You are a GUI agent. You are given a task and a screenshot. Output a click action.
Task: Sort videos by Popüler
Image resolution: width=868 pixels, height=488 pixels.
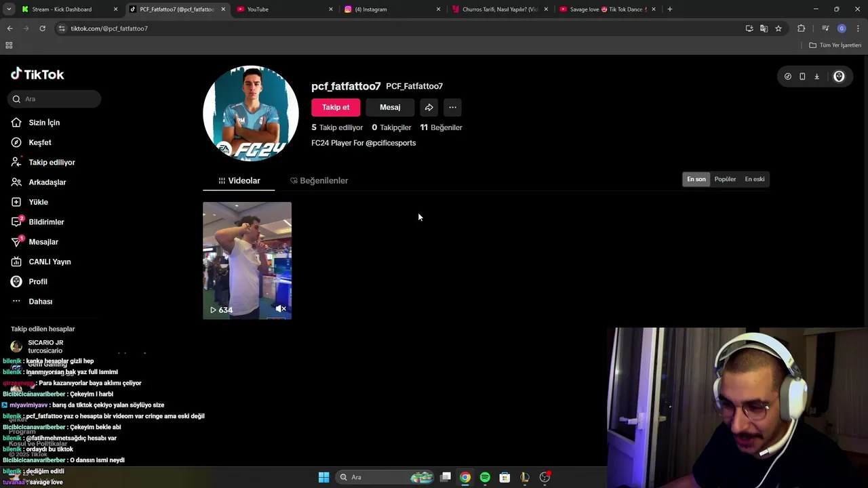point(725,179)
